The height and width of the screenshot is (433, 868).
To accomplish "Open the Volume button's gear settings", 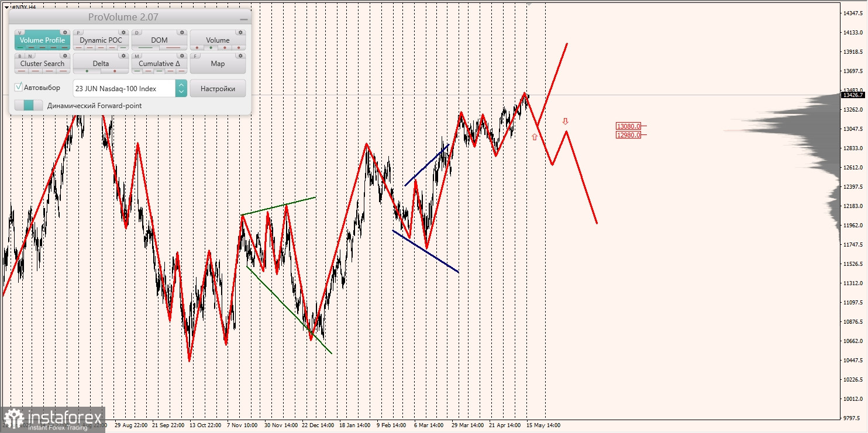I will [240, 32].
